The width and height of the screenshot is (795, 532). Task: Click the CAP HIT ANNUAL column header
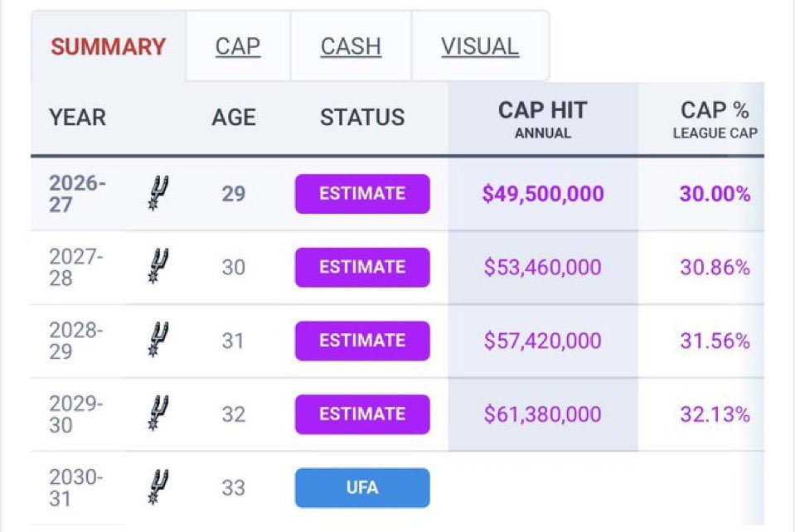tap(542, 119)
